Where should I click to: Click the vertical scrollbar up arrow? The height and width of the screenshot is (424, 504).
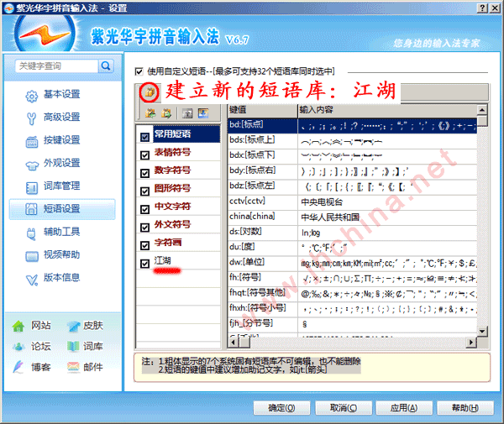[x=482, y=110]
